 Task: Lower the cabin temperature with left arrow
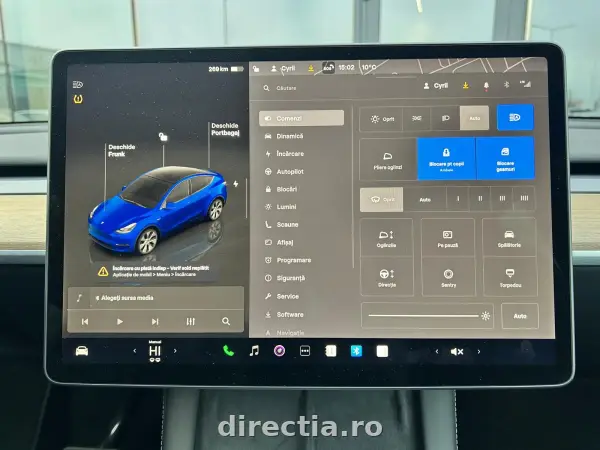point(135,351)
